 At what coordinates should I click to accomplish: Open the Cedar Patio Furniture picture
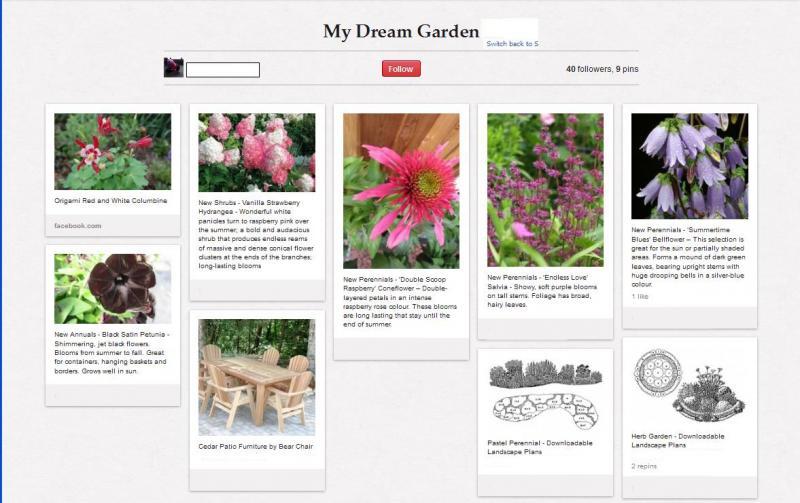256,377
